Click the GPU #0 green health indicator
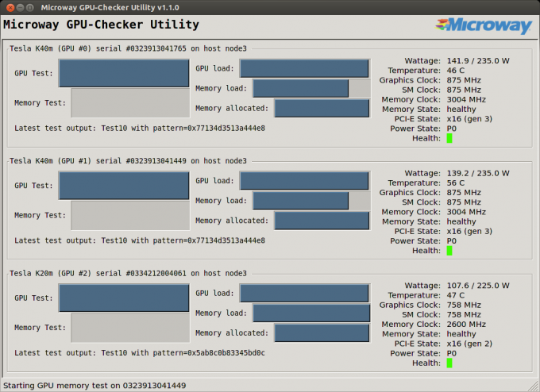 [449, 138]
